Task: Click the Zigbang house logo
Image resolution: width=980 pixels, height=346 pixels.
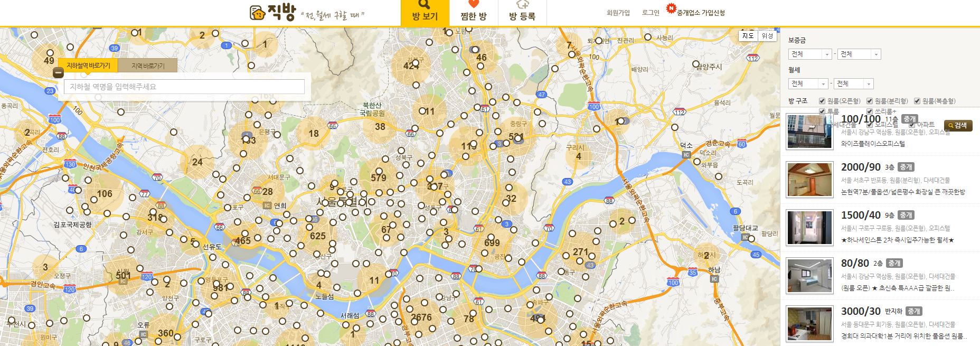Action: pyautogui.click(x=257, y=13)
